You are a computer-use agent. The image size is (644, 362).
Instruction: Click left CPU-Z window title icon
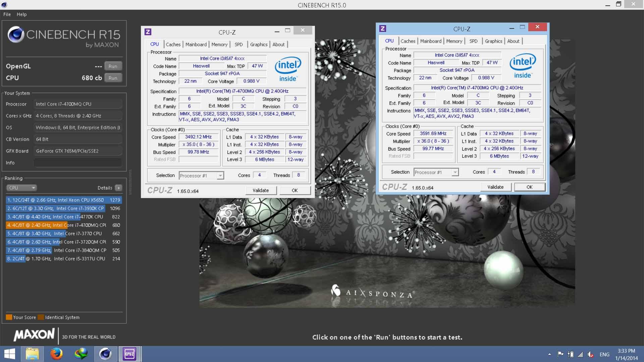pos(148,32)
